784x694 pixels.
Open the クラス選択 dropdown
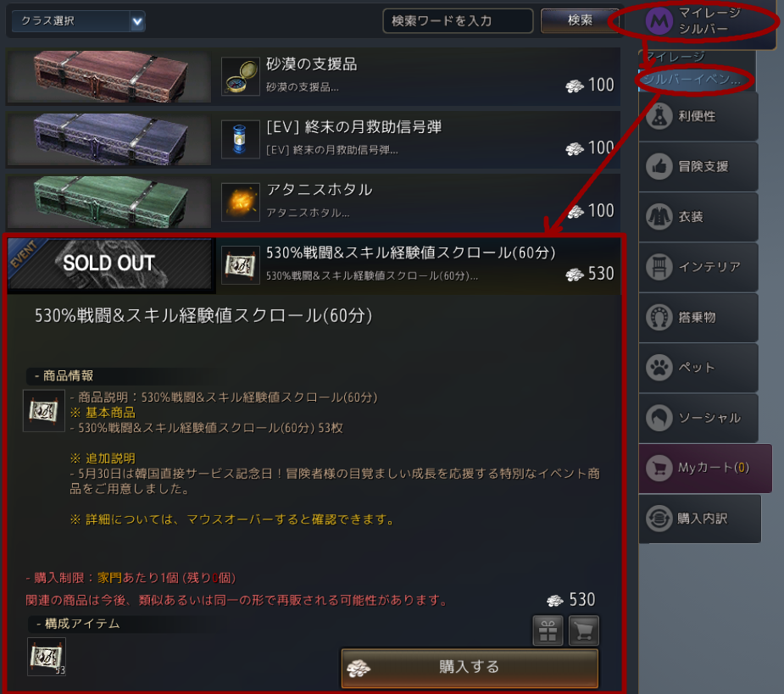coord(78,21)
